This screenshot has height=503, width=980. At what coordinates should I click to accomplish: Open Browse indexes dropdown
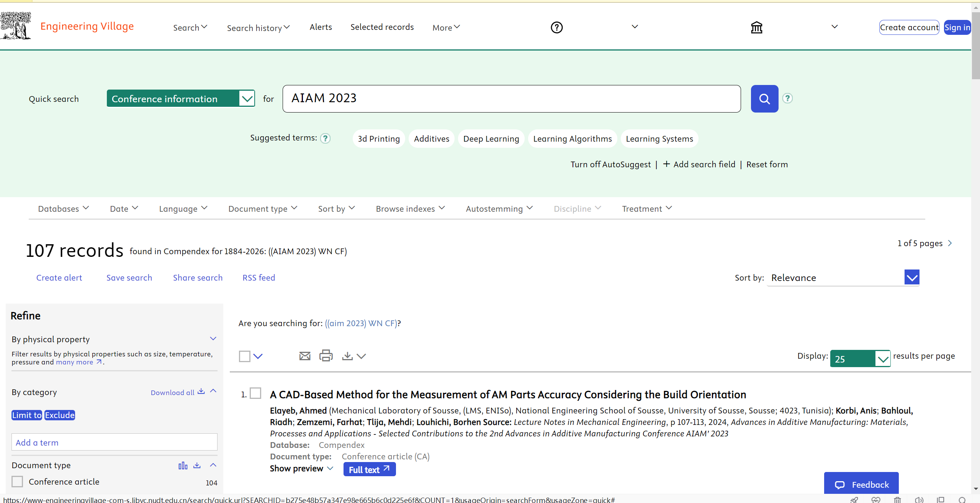tap(411, 209)
